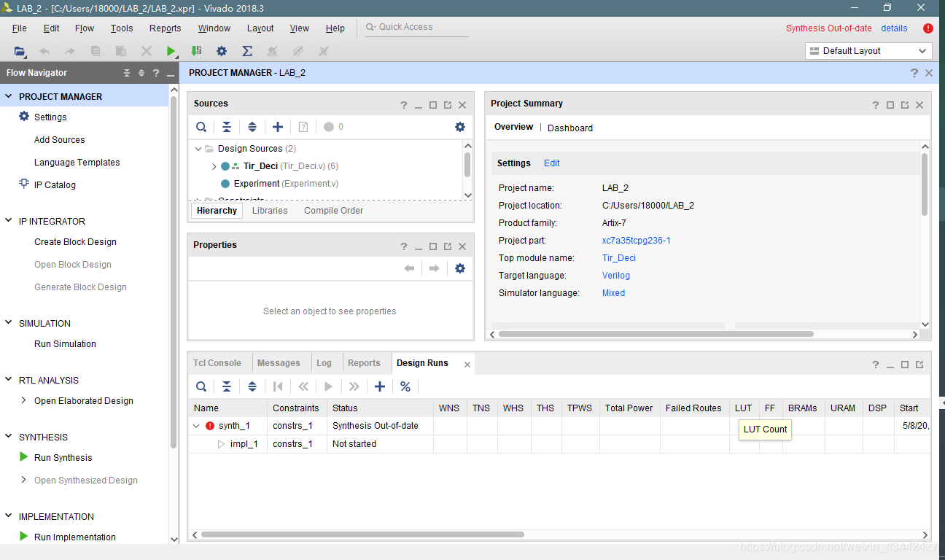Open Flow Navigator help question mark
Image resolution: width=945 pixels, height=560 pixels.
pos(156,73)
